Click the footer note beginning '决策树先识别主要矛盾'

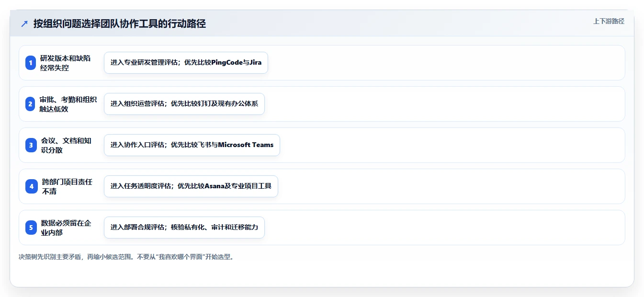[127, 257]
